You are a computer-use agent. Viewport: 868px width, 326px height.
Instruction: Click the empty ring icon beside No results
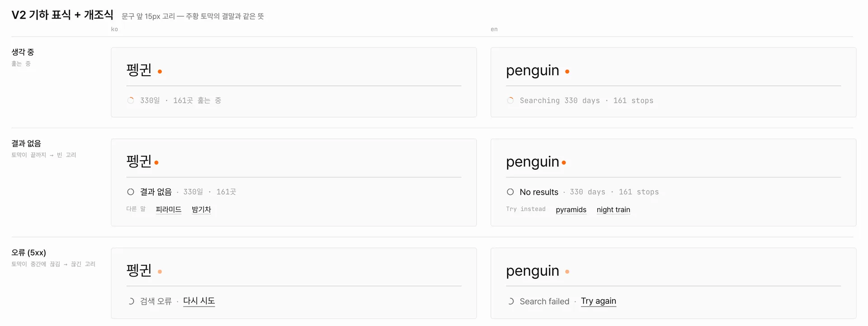point(510,192)
